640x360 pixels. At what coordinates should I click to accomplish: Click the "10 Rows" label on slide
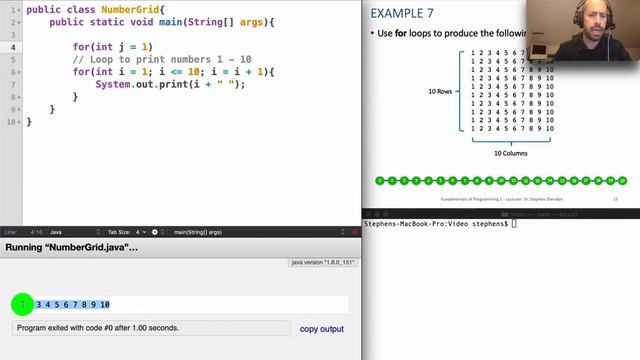[440, 91]
